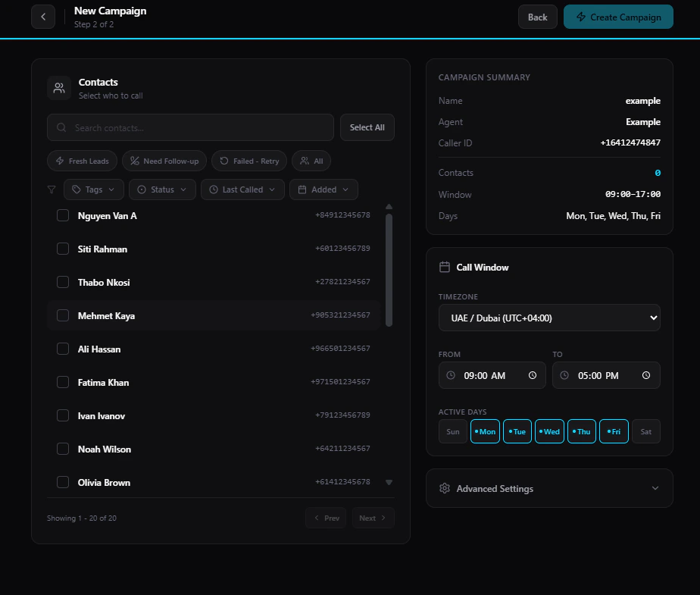The height and width of the screenshot is (595, 700).
Task: Disable Friday active day
Action: 614,431
